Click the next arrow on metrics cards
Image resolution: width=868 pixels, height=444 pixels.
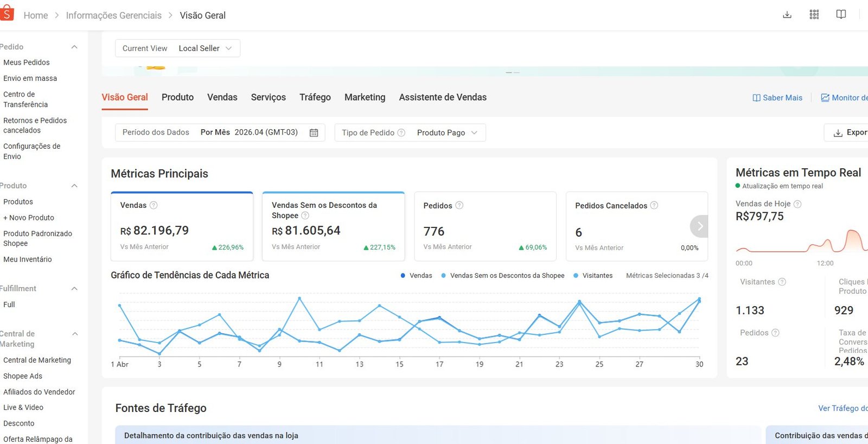(x=700, y=226)
